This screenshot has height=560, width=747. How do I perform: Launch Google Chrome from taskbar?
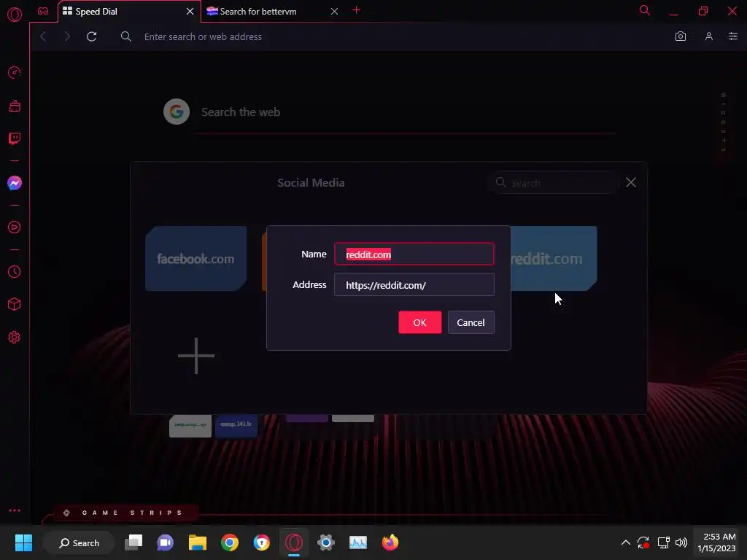229,542
